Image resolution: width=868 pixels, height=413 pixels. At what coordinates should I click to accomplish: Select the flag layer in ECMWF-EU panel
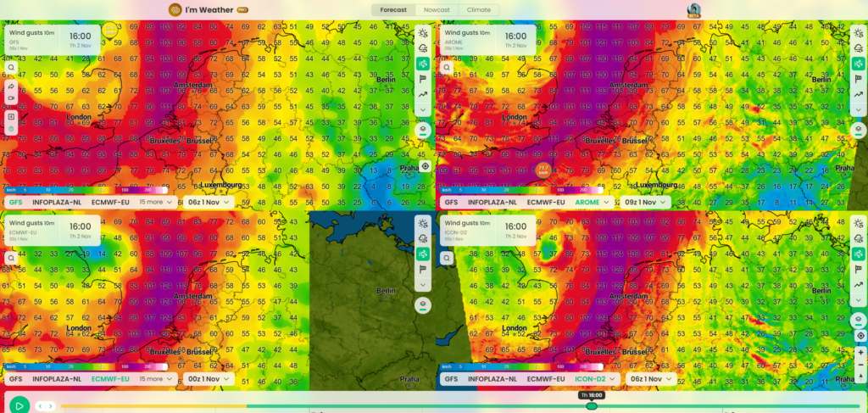(x=423, y=270)
